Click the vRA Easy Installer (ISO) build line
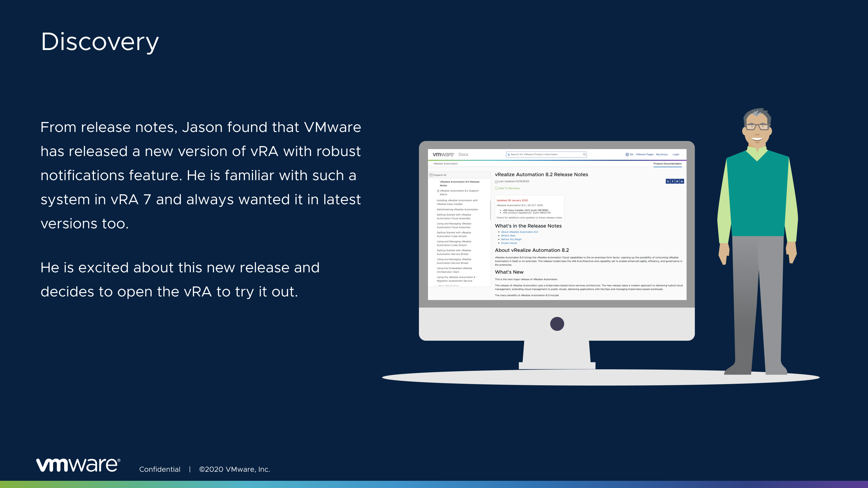 tap(525, 210)
